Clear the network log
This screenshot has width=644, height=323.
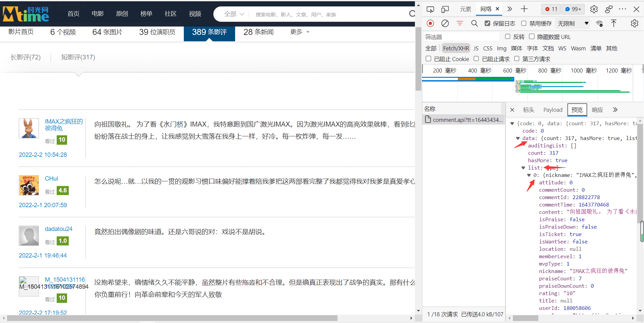click(445, 23)
